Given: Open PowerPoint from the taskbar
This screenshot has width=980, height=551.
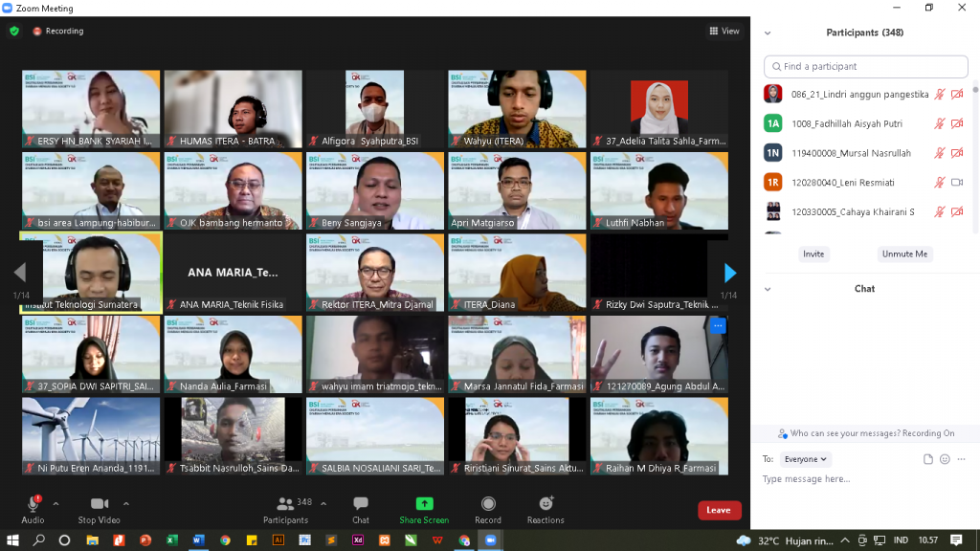Looking at the screenshot, I should click(x=145, y=540).
